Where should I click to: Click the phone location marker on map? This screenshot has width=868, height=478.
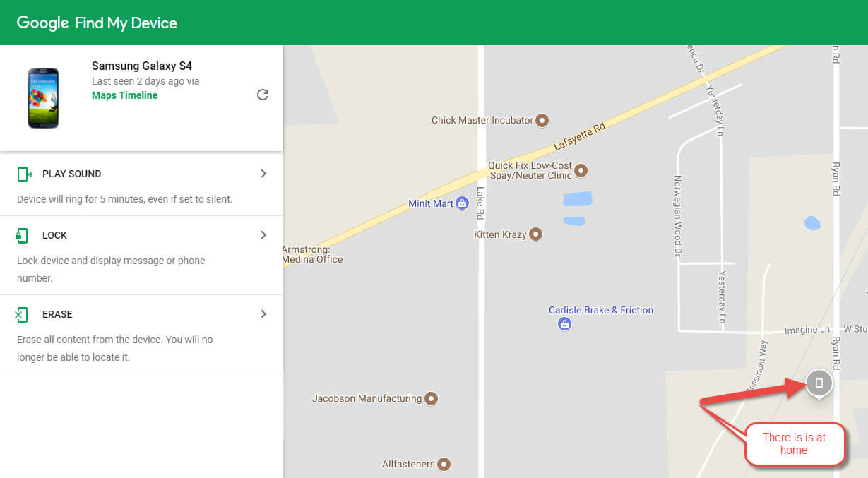[819, 384]
